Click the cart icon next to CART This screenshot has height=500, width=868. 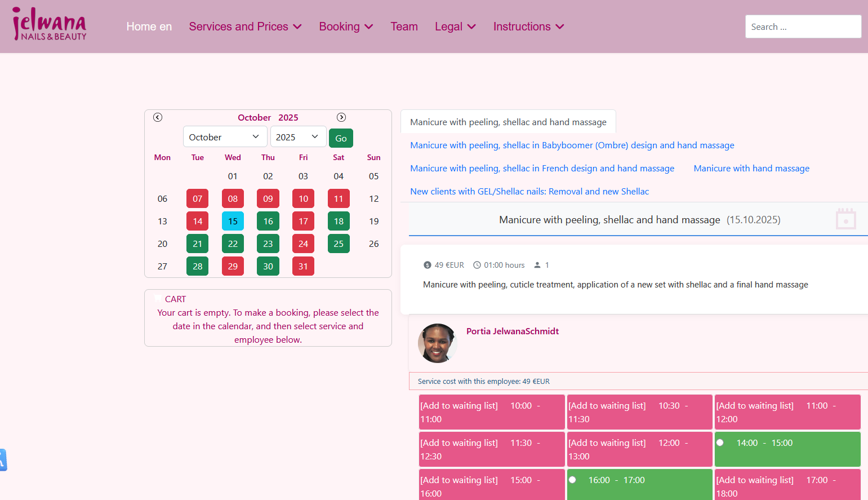coord(158,299)
